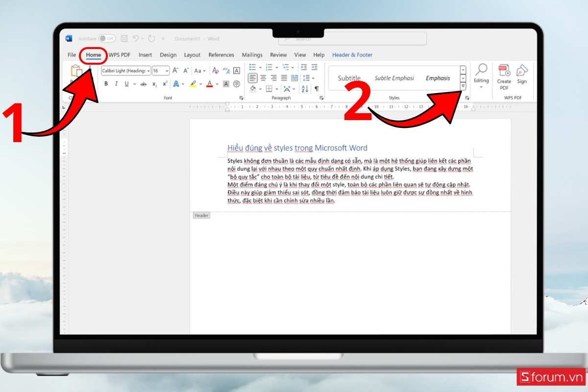Click the Redo icon
588x392 pixels.
pyautogui.click(x=151, y=38)
